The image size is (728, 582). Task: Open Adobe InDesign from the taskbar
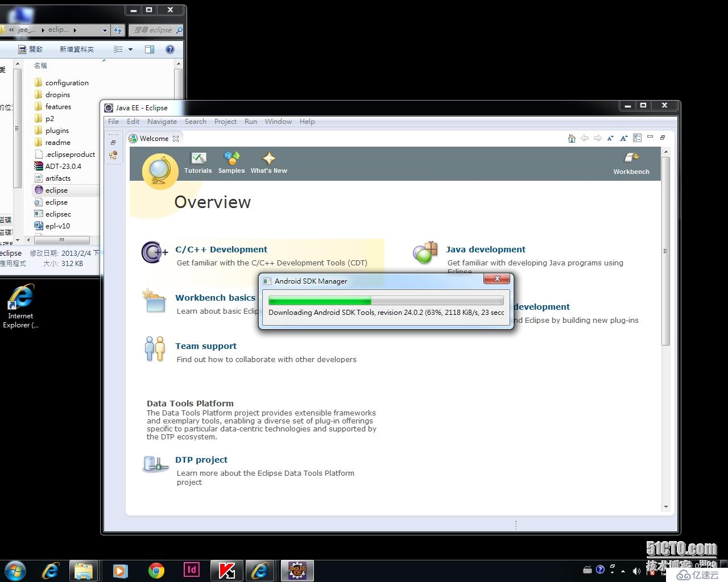192,571
